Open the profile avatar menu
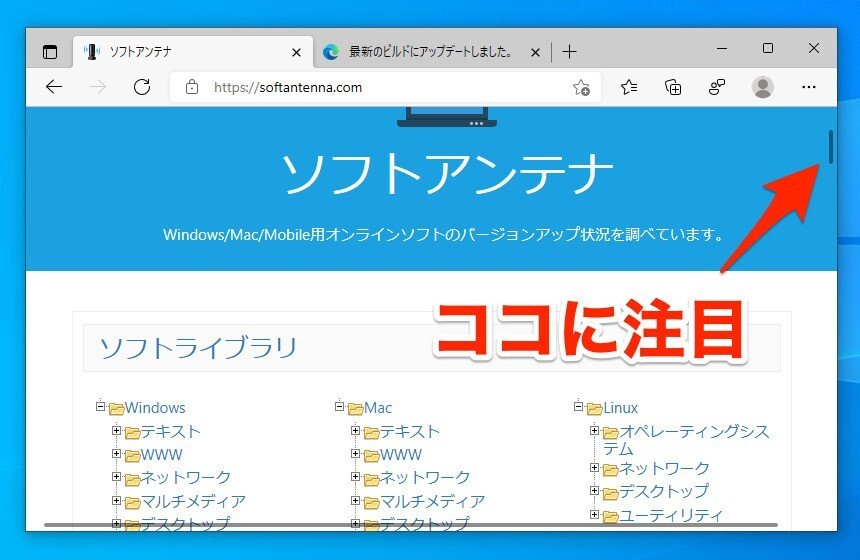Image resolution: width=860 pixels, height=560 pixels. (x=762, y=87)
